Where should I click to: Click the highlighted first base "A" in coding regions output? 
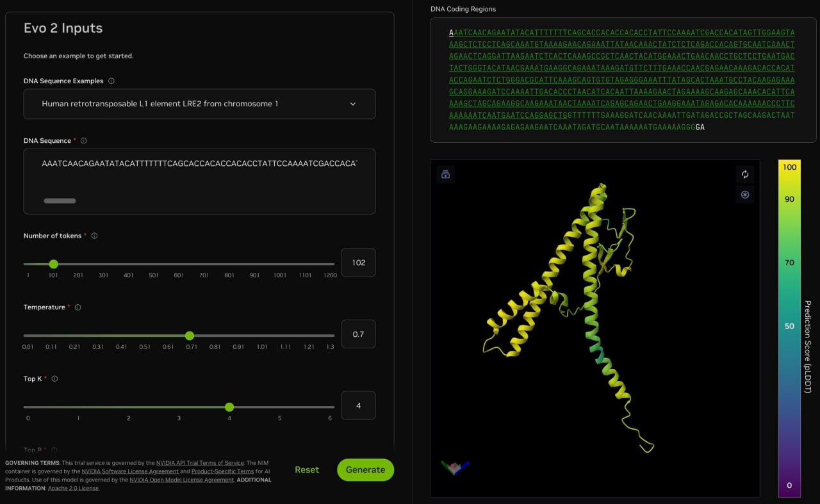(451, 33)
